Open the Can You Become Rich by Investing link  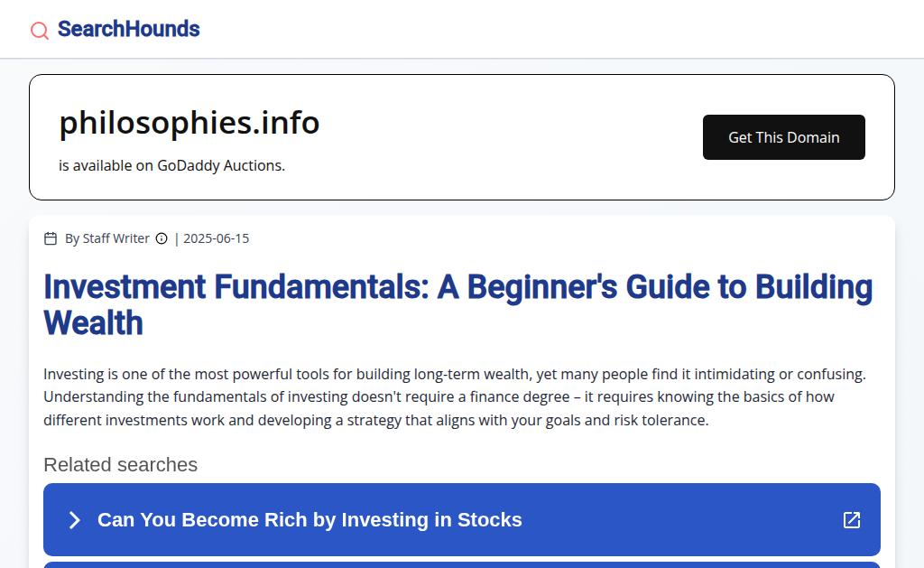(x=310, y=520)
